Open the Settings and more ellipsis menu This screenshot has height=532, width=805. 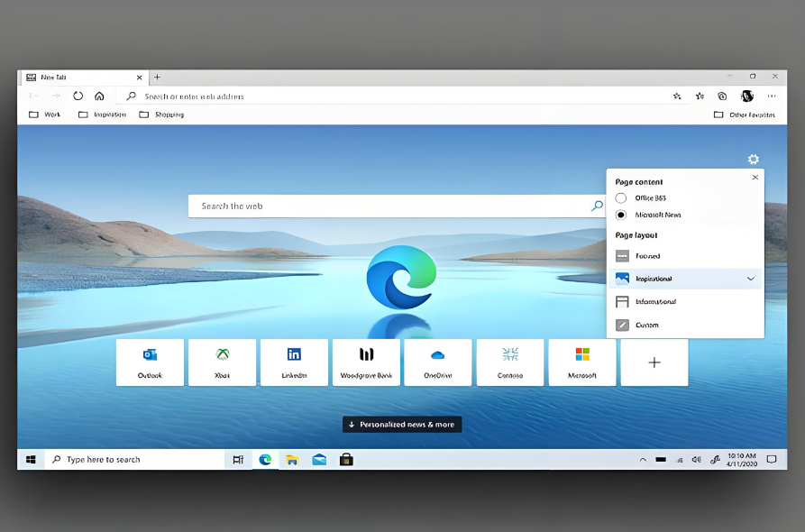click(772, 96)
